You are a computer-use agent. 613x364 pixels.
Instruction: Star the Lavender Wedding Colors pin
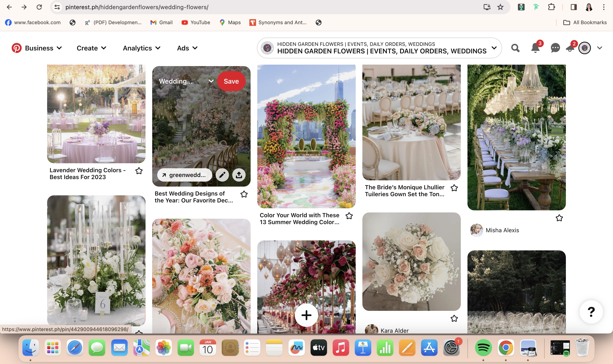coord(139,171)
